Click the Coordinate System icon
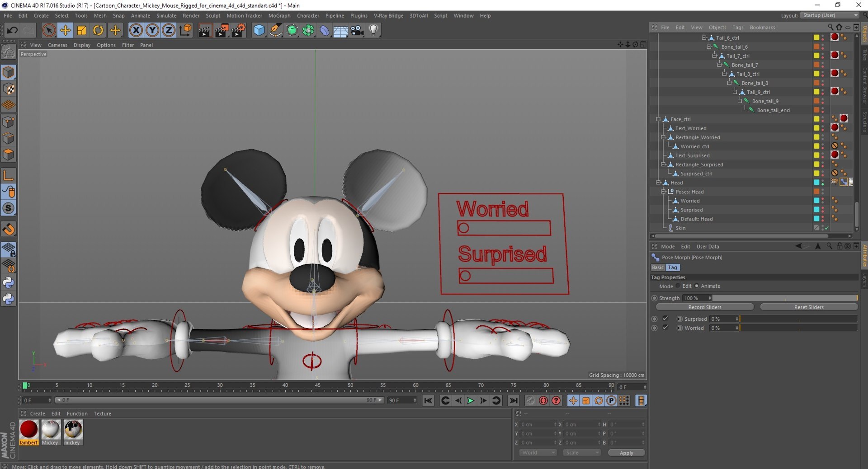The image size is (868, 469). pyautogui.click(x=185, y=30)
